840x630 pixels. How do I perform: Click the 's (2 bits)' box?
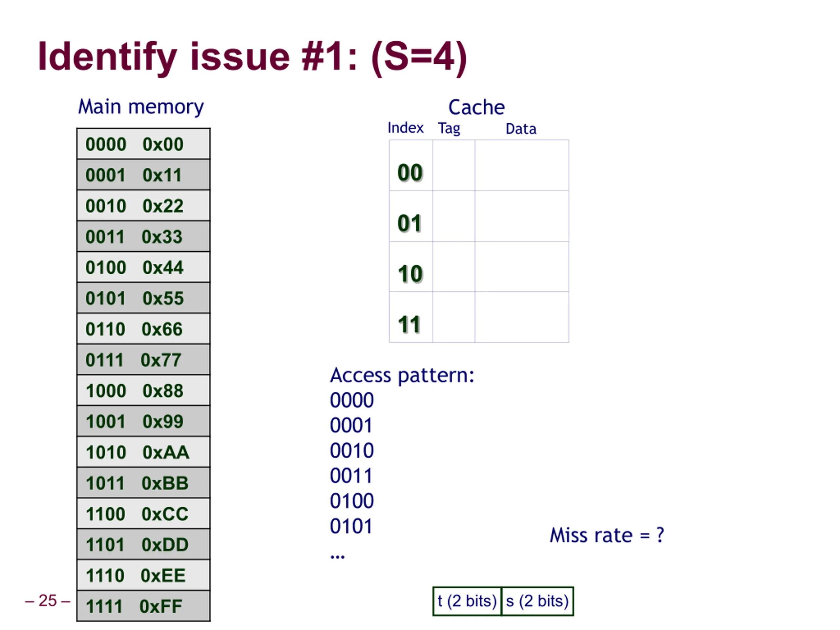pyautogui.click(x=538, y=601)
